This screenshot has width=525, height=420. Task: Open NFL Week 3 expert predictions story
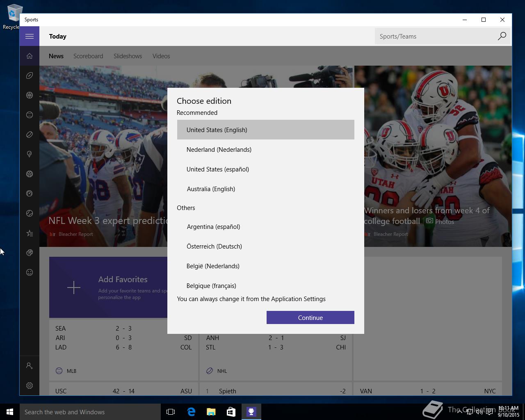(x=108, y=221)
